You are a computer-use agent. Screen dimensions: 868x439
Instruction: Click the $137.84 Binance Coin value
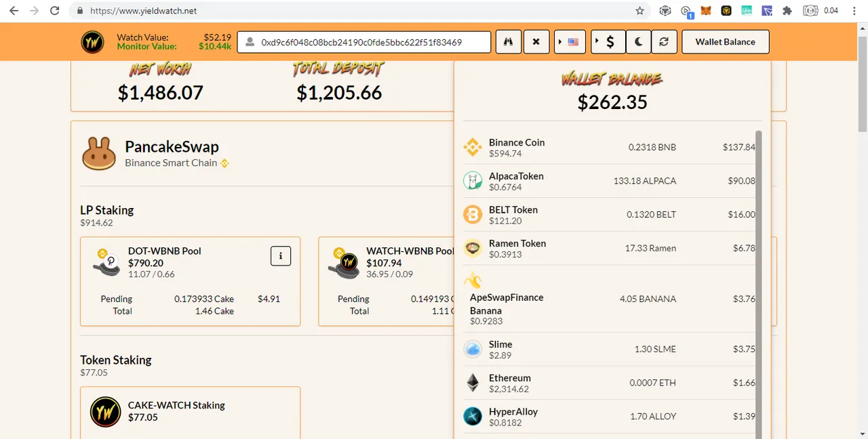pos(738,147)
